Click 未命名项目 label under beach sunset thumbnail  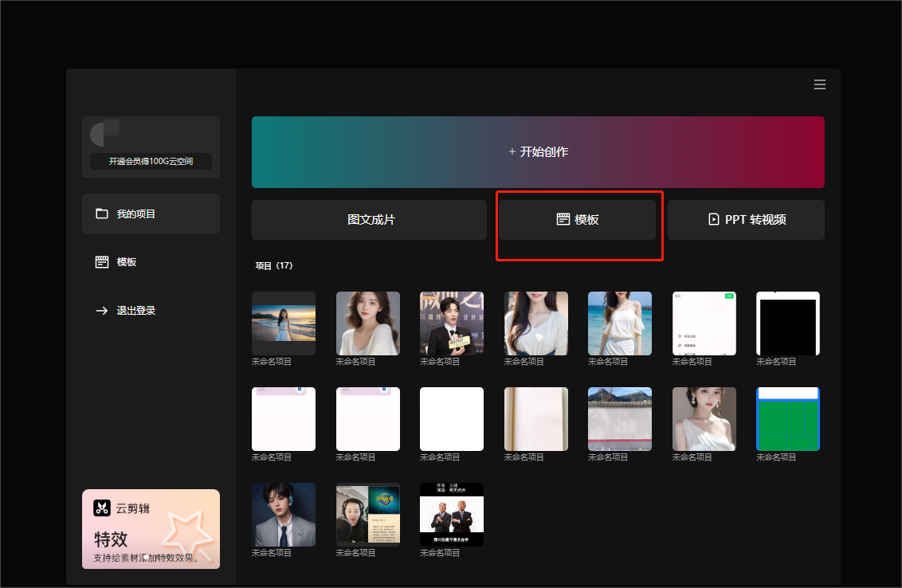click(x=272, y=362)
